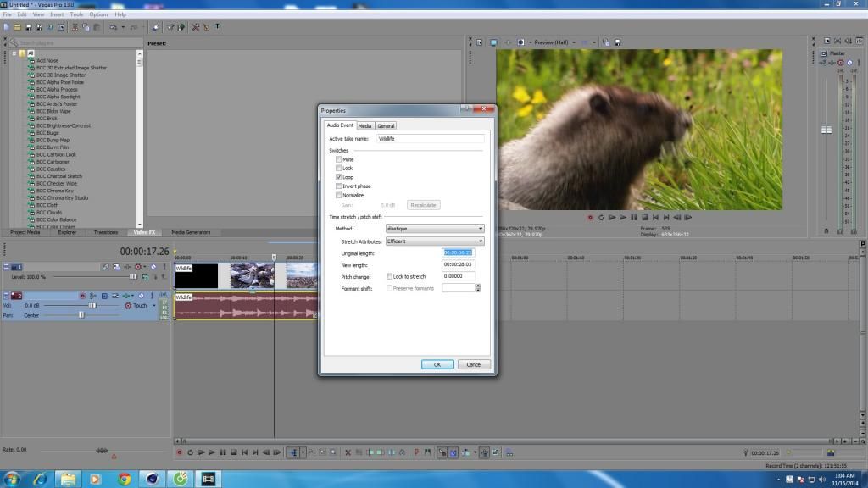Open the File menu
The width and height of the screenshot is (868, 488).
click(7, 14)
